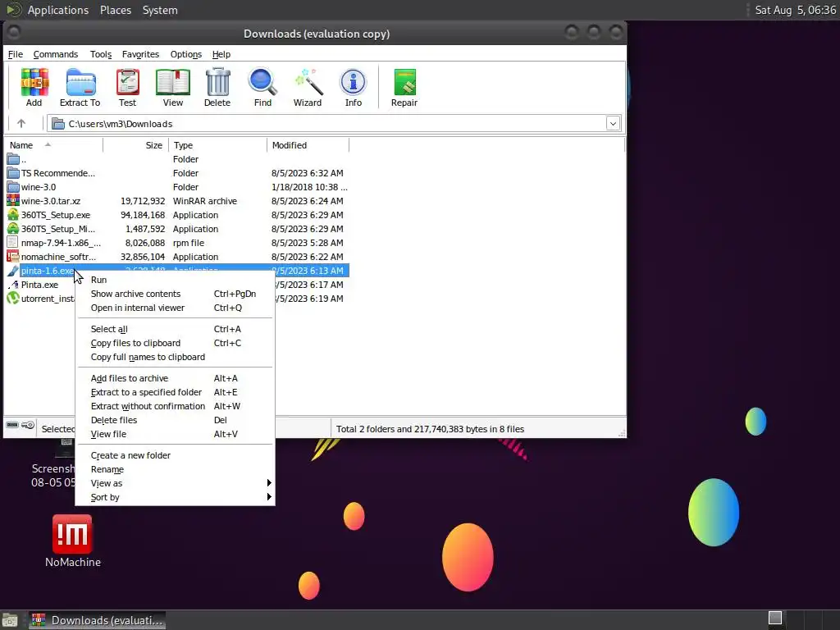Image resolution: width=840 pixels, height=630 pixels.
Task: Sort by the Modified column header
Action: 308,145
